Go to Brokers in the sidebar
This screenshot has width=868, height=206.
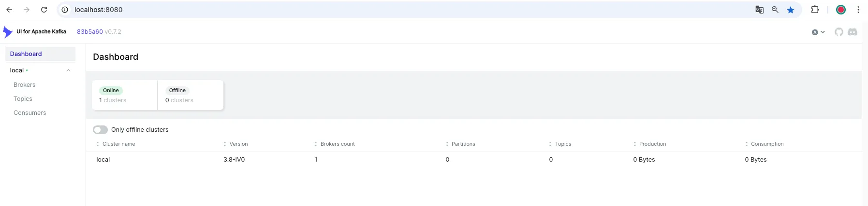[x=24, y=85]
